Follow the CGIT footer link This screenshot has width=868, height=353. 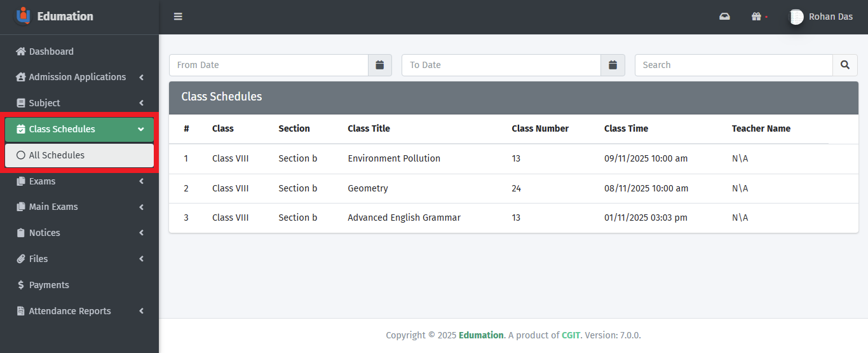[571, 335]
